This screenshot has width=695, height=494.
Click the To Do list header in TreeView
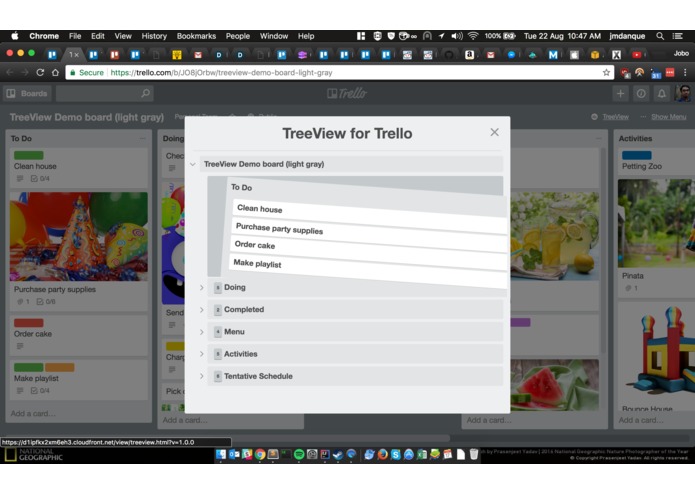[x=242, y=187]
